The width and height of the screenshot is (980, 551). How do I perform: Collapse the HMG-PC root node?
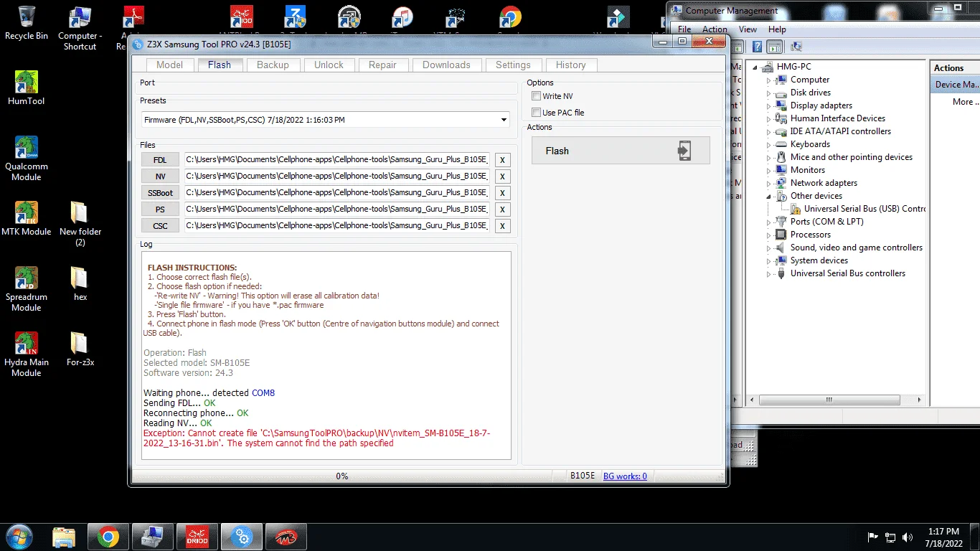(755, 67)
